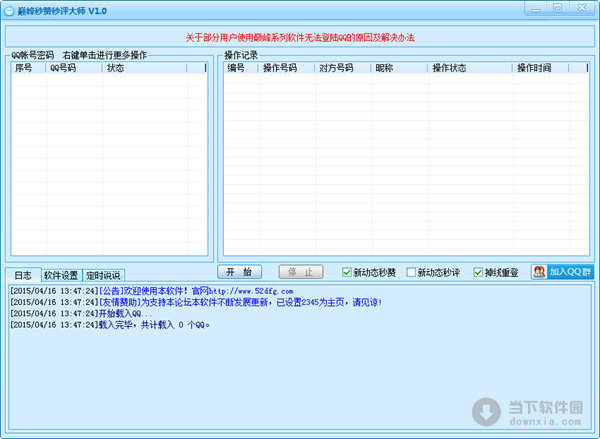Click the 开始载入QQ log line
Screen dimensions: 600x439
(x=81, y=314)
